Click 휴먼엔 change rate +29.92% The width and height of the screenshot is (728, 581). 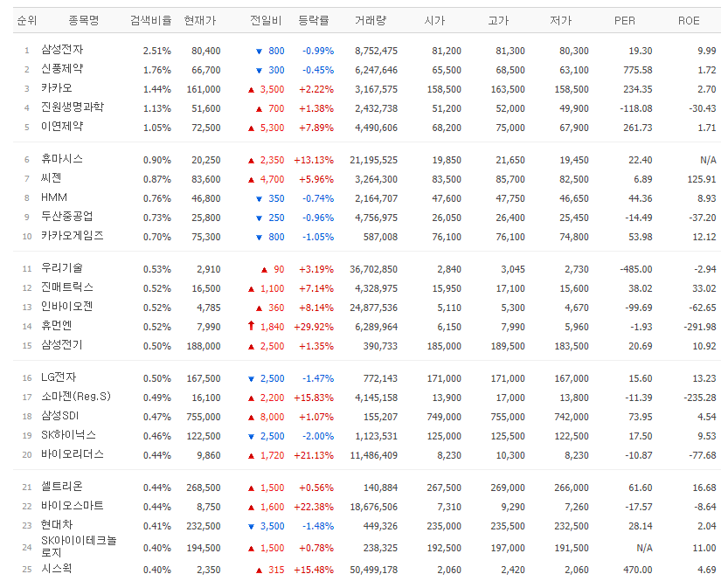coord(314,327)
